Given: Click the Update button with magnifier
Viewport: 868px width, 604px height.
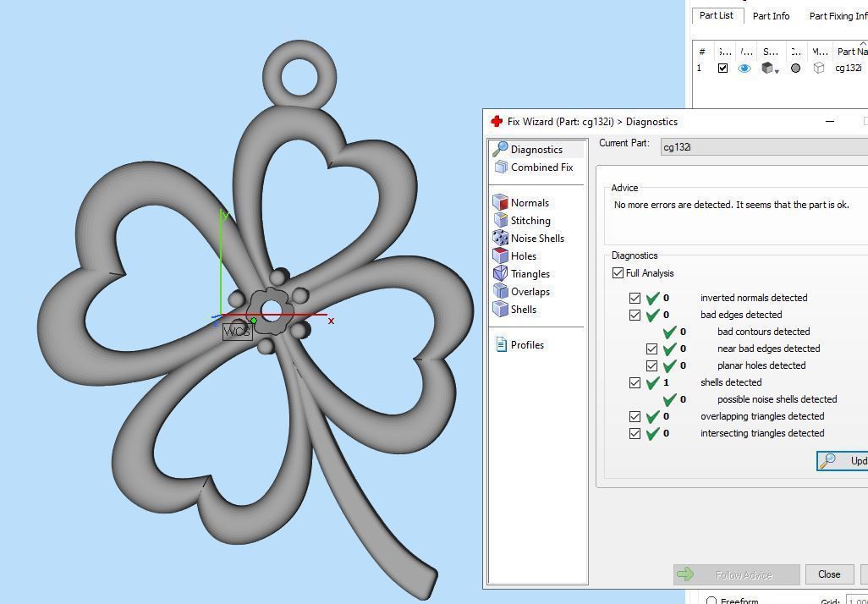Looking at the screenshot, I should coord(842,460).
